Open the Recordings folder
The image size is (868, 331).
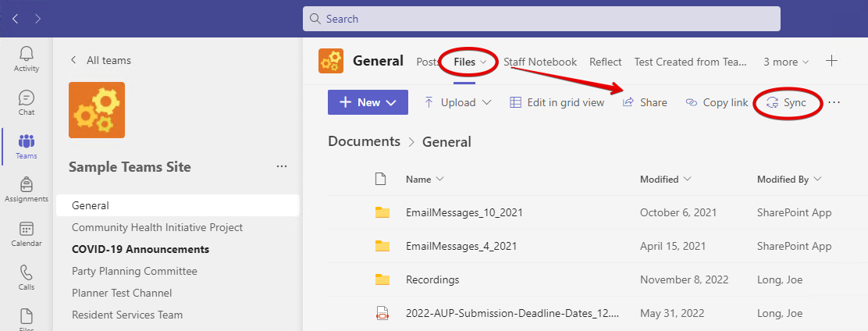(432, 279)
